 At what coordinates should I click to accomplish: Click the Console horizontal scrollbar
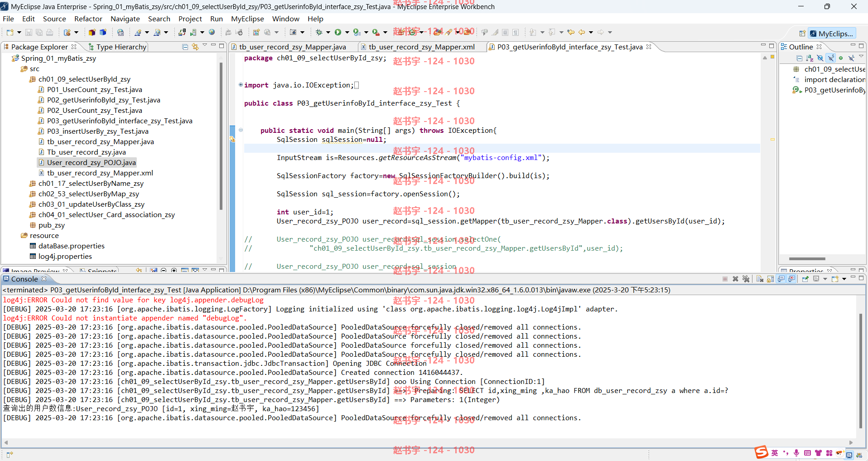[428, 442]
